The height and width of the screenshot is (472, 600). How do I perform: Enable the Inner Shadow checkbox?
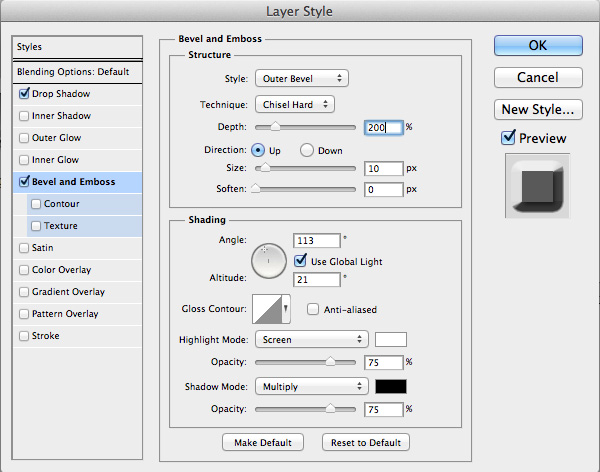pos(24,116)
